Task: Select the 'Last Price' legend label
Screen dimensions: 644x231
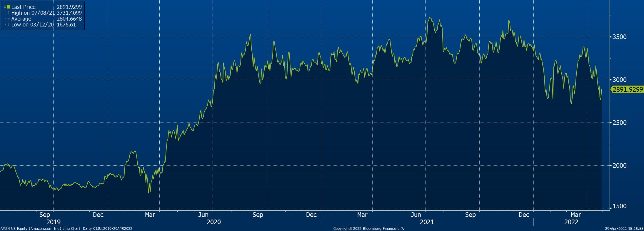Action: tap(24, 7)
